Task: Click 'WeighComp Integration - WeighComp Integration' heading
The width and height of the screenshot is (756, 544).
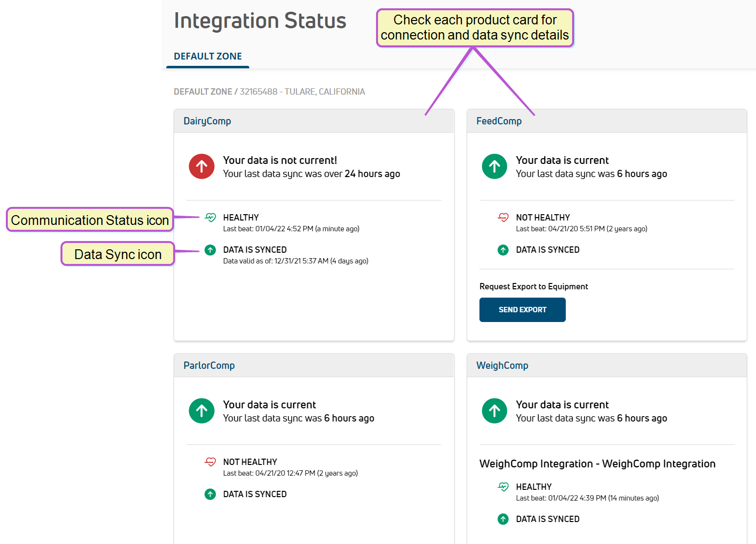Action: tap(597, 463)
